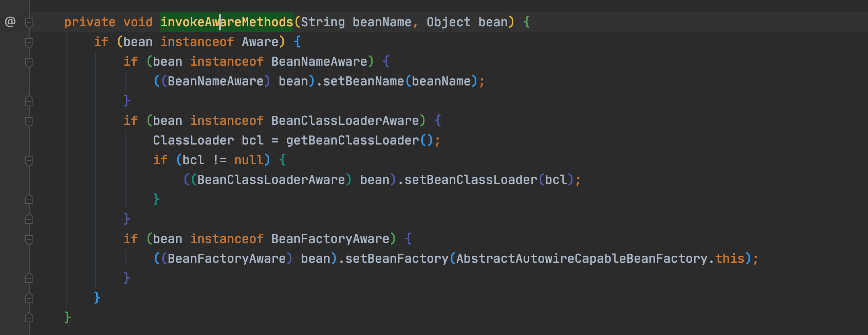Click 'BeanNameAware' in the instanceof check
This screenshot has height=335, width=868.
(x=319, y=61)
